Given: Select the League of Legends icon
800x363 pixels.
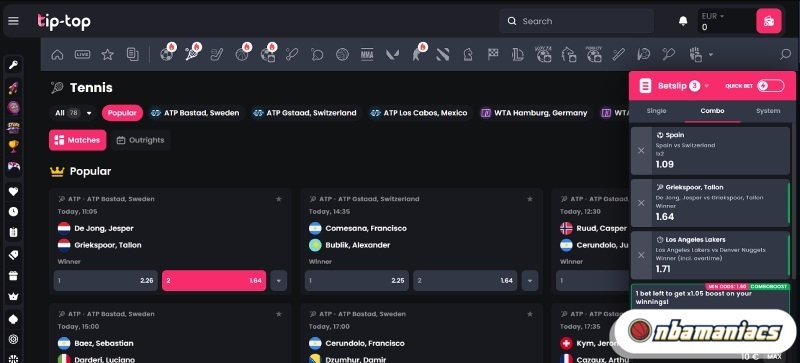Looking at the screenshot, I should 517,55.
